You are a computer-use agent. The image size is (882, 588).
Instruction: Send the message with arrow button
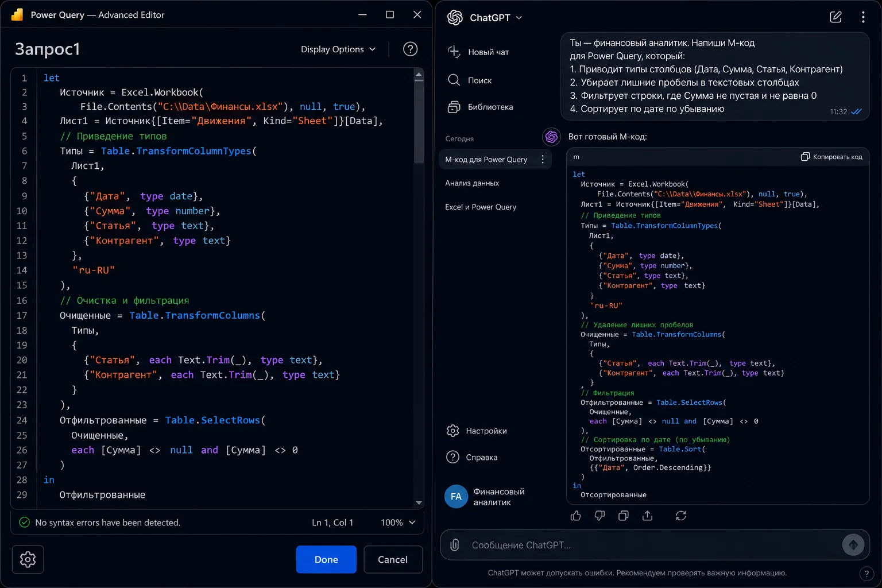pos(853,544)
